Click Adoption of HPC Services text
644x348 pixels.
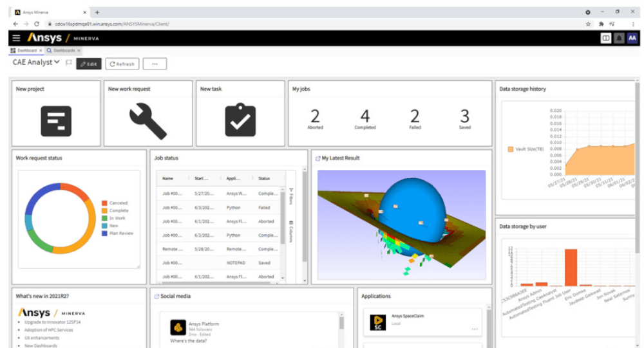point(48,330)
